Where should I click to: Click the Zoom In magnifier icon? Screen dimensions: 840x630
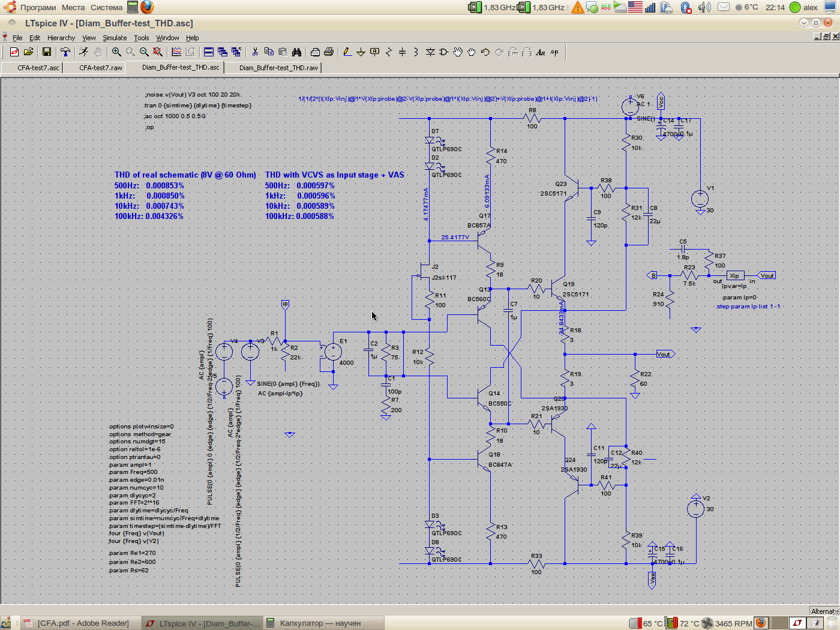(x=116, y=52)
